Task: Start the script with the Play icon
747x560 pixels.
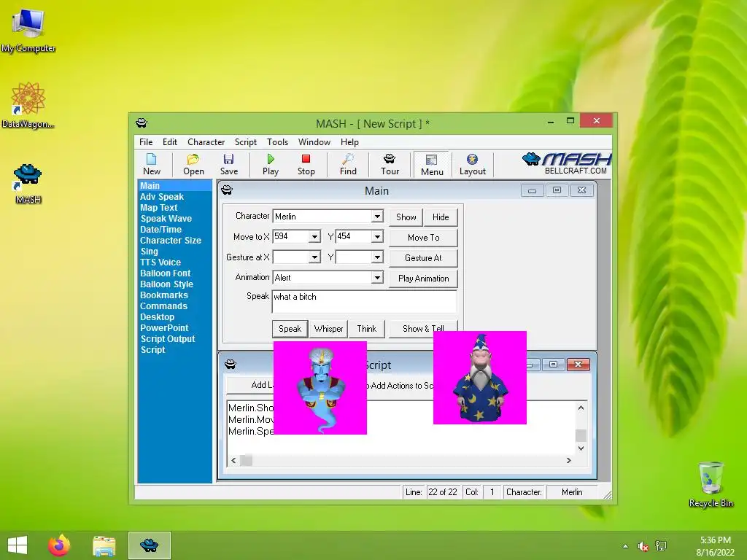Action: pyautogui.click(x=271, y=164)
